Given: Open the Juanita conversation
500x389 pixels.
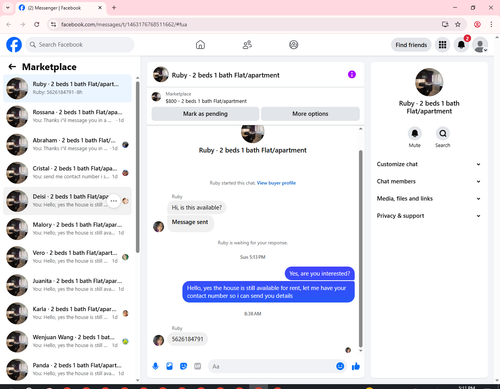Looking at the screenshot, I should pyautogui.click(x=67, y=285).
